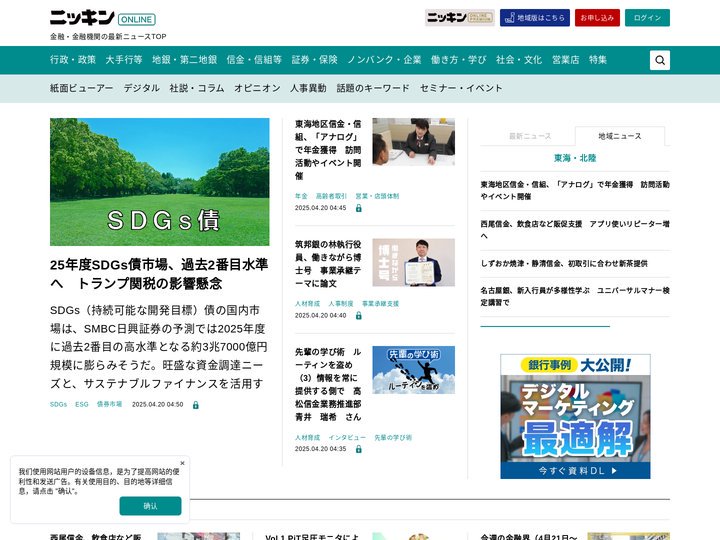720x540 pixels.
Task: Click the 東海・北陸 region heading
Action: 575,158
